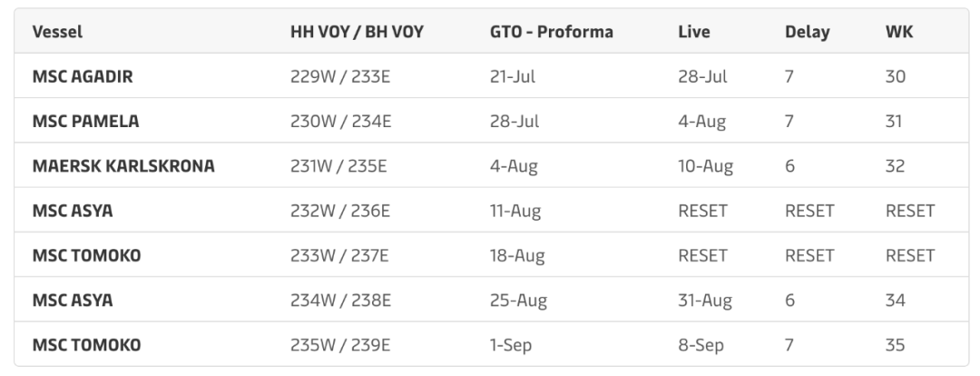Click the Delay column header
This screenshot has height=376, width=980.
[x=807, y=32]
